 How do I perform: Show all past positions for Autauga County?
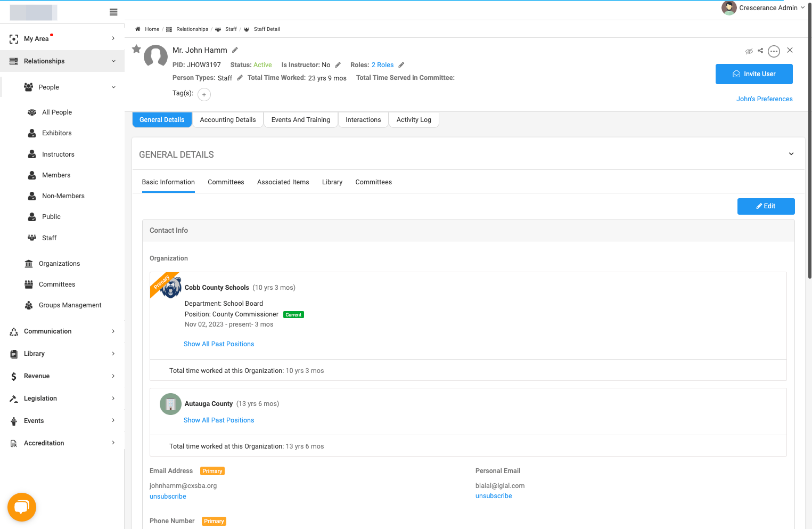click(219, 420)
